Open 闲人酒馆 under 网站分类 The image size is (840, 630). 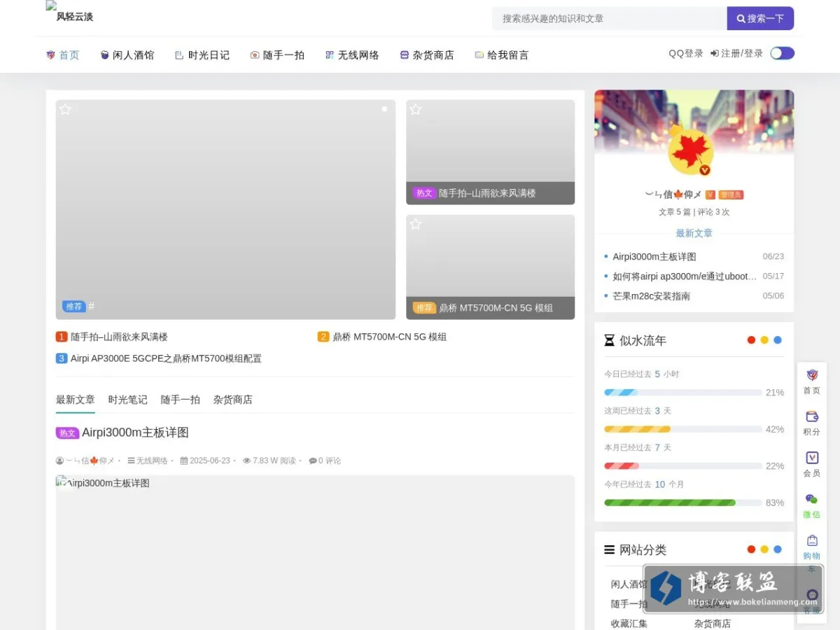pos(629,584)
